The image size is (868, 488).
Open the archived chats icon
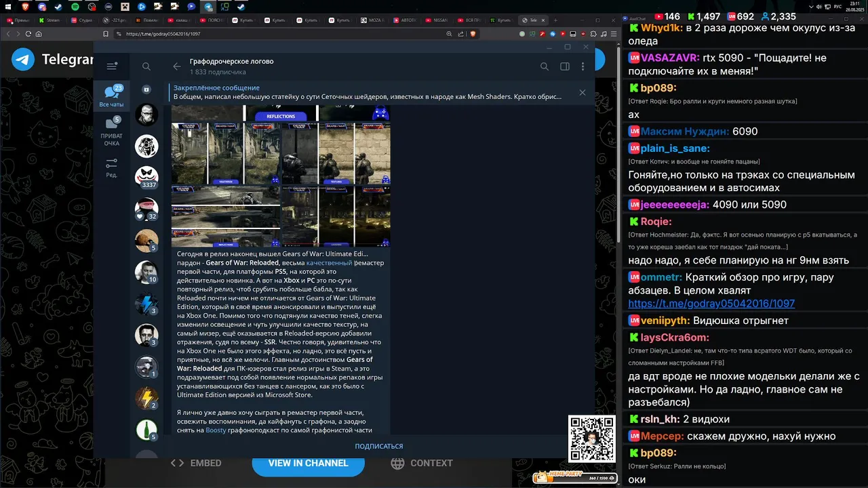click(x=146, y=89)
